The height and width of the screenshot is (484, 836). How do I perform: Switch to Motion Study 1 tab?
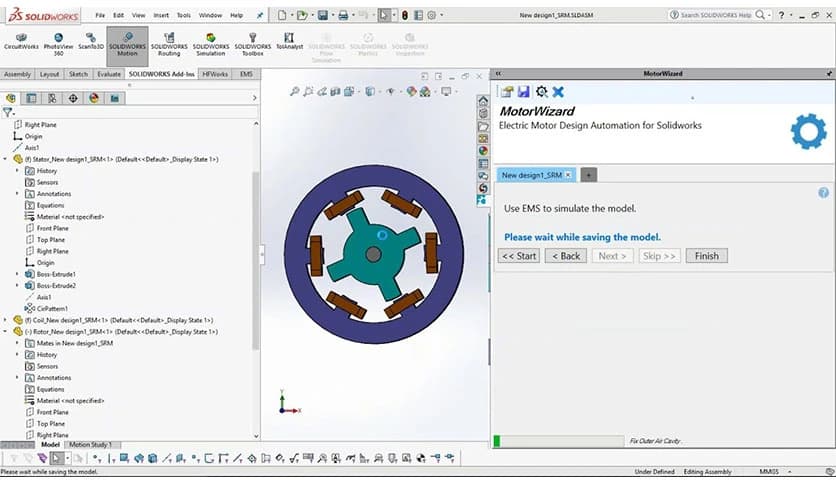pyautogui.click(x=90, y=445)
